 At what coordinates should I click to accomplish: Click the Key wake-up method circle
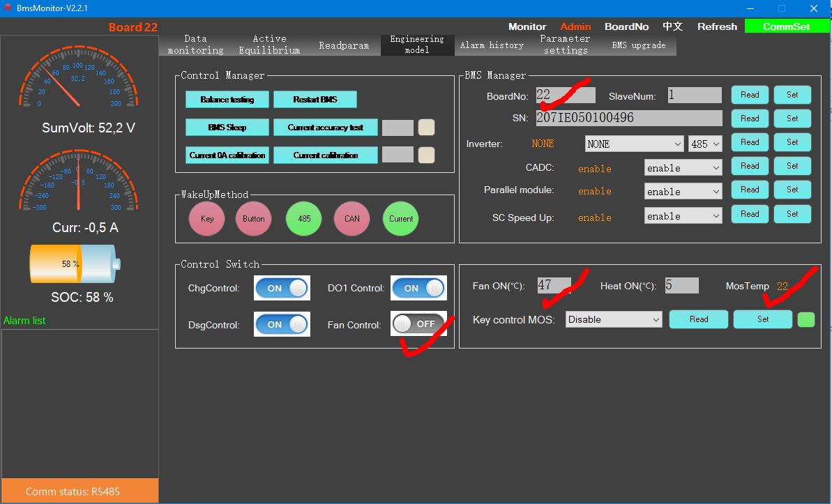click(207, 219)
